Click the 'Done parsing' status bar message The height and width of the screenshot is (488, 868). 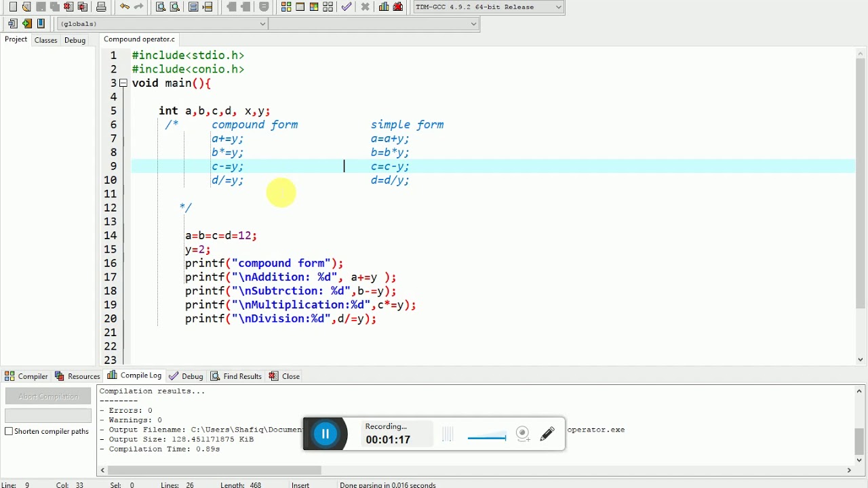[x=388, y=485]
